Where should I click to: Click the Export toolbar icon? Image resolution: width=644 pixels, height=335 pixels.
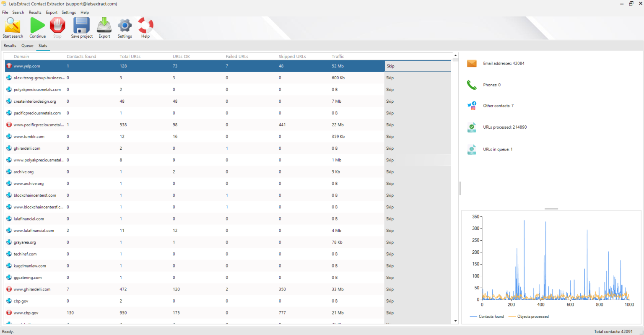tap(104, 27)
